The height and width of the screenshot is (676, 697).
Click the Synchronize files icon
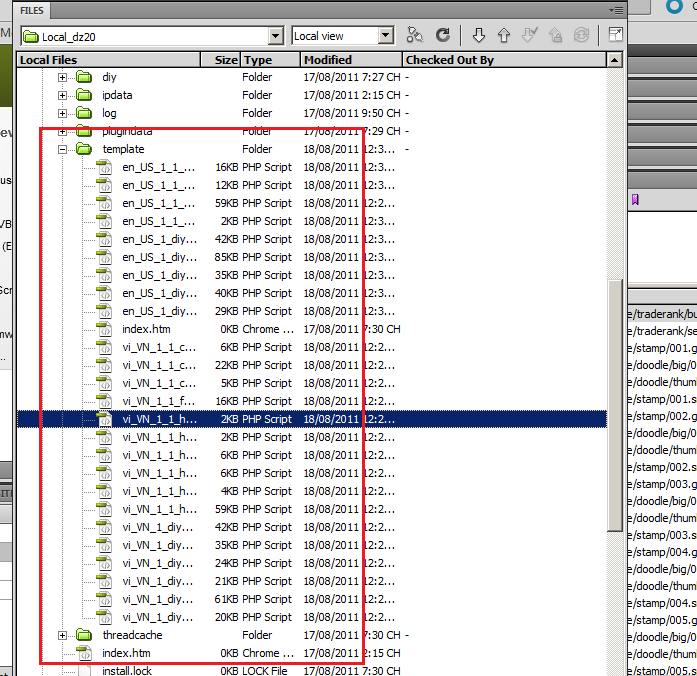click(x=581, y=35)
